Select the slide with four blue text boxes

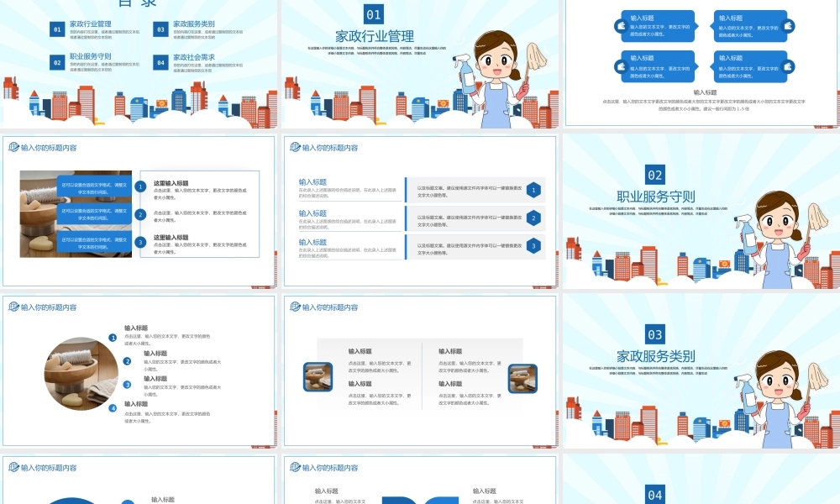tap(701, 64)
